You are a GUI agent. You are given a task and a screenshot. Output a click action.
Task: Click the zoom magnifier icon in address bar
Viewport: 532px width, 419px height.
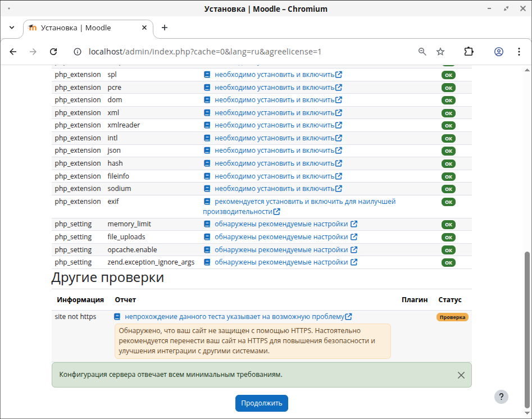(x=422, y=52)
